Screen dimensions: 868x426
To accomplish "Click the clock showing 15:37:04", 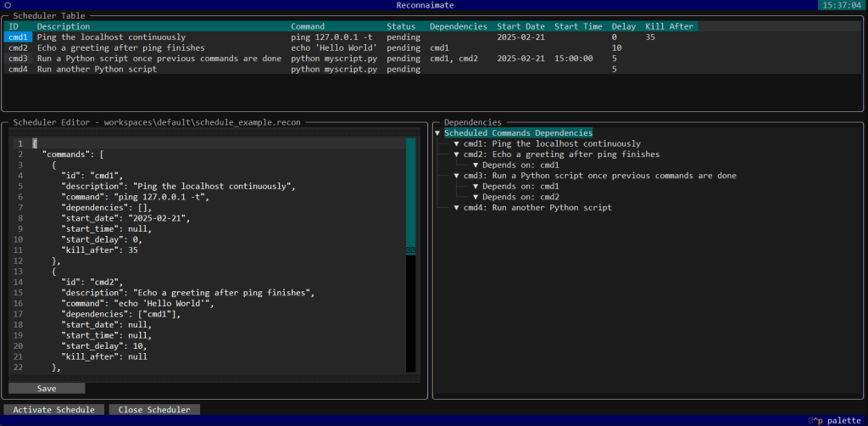I will coord(842,5).
